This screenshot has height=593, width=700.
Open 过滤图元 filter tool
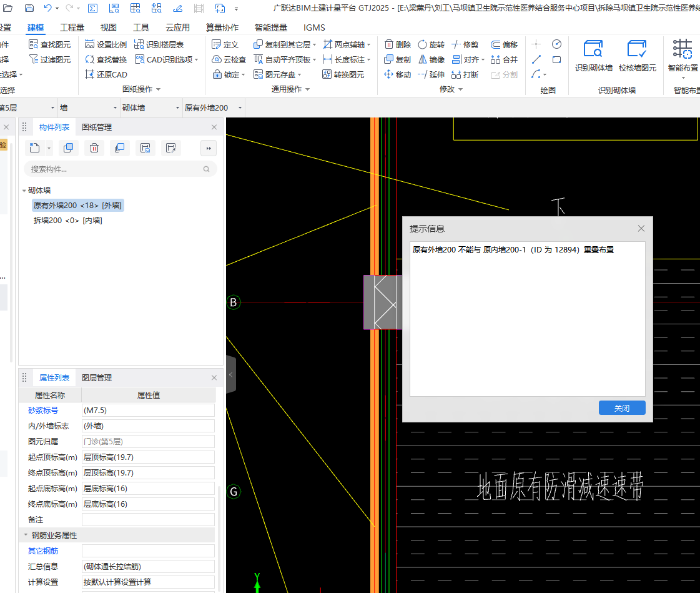tap(49, 59)
